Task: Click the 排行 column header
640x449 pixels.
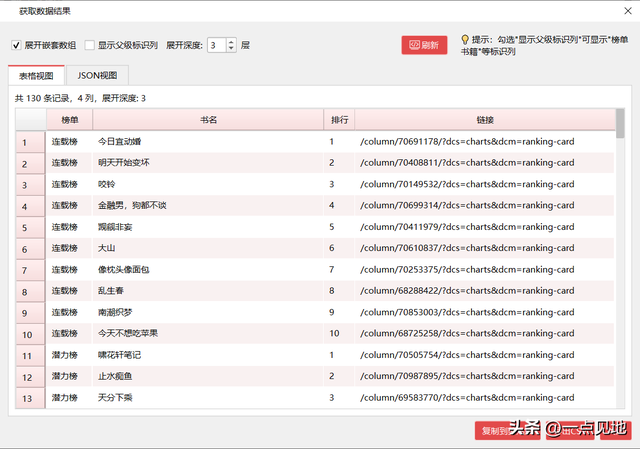Action: [339, 120]
